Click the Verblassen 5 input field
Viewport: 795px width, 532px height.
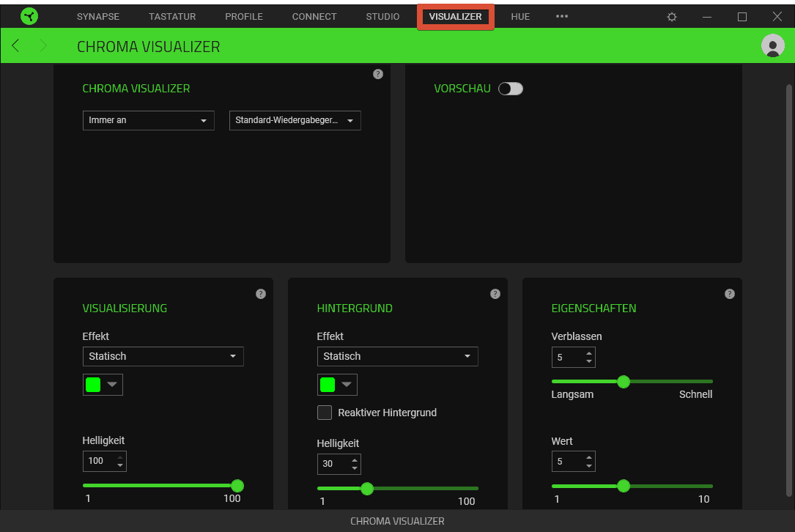(x=573, y=358)
